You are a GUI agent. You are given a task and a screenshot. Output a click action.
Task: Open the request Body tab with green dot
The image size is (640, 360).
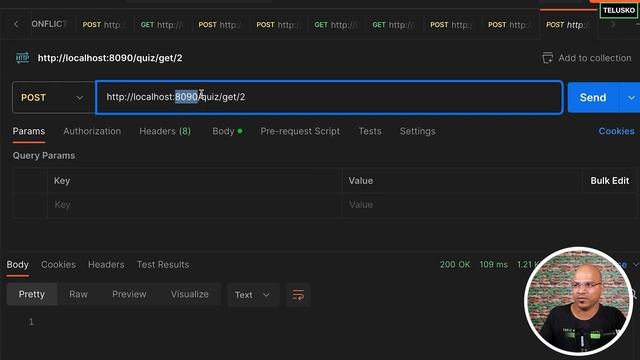pos(227,131)
